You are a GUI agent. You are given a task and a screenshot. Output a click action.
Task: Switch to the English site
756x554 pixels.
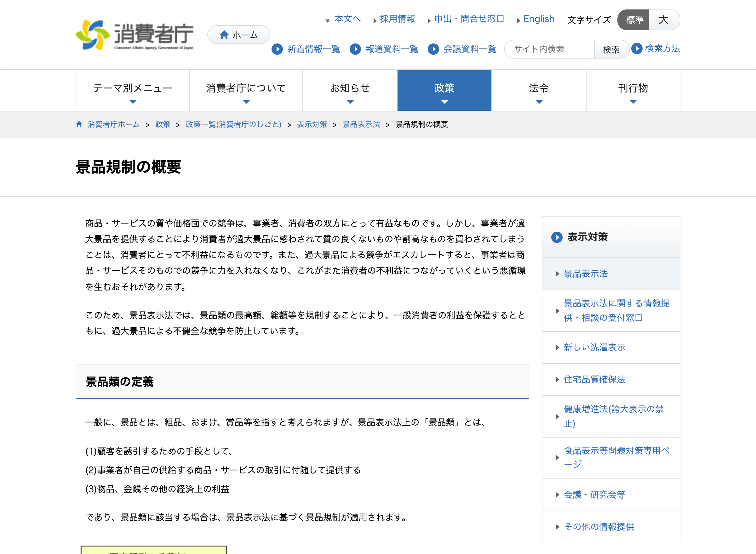click(x=539, y=19)
